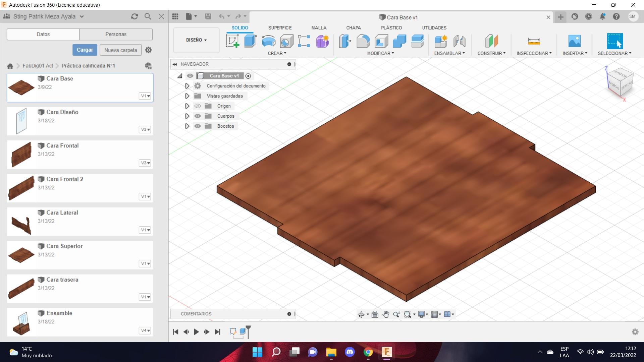This screenshot has height=362, width=644.
Task: Click the Revolve tool icon
Action: pos(268,41)
